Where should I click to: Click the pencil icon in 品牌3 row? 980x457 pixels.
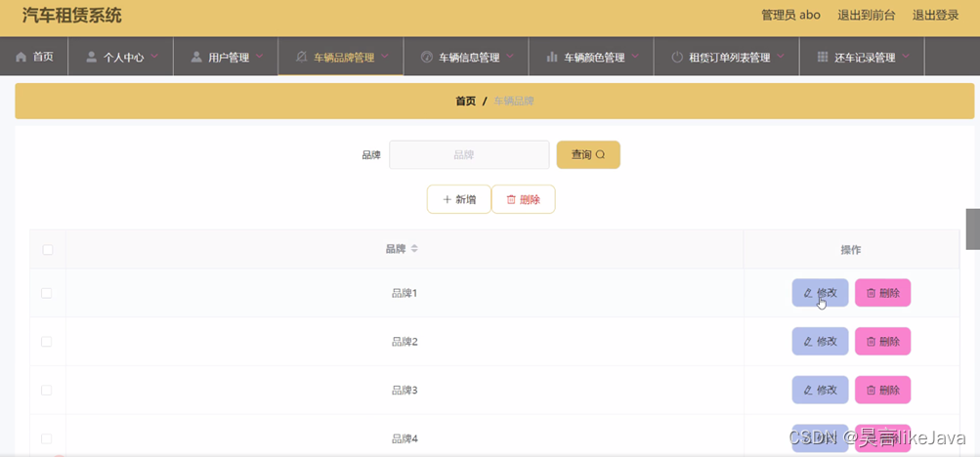coord(808,391)
